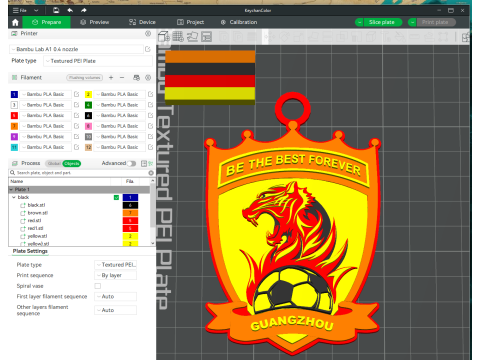Image resolution: width=480 pixels, height=360 pixels.
Task: Click the object search field
Action: point(79,173)
